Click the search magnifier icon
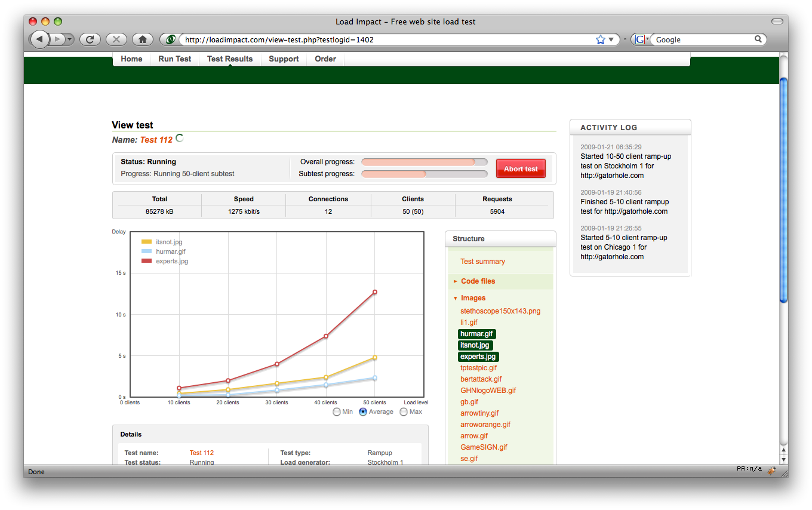The image size is (812, 510). [758, 39]
